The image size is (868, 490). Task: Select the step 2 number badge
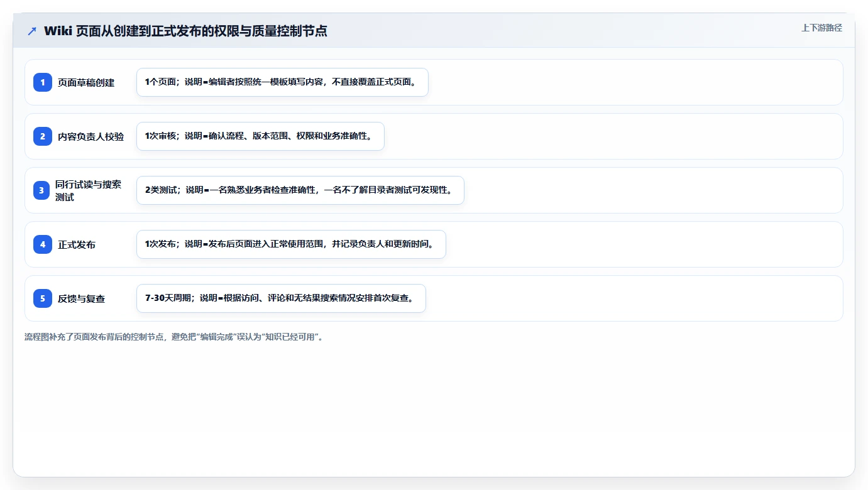[x=43, y=136]
